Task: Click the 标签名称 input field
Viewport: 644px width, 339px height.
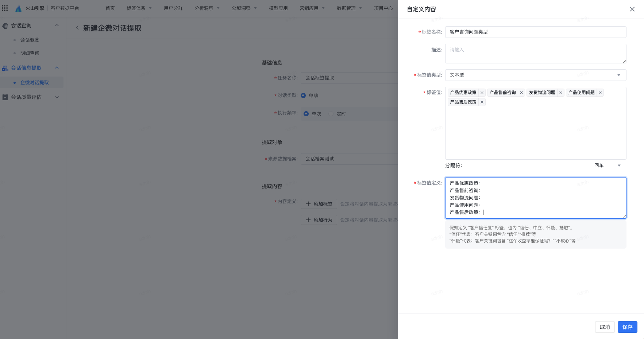Action: (536, 32)
